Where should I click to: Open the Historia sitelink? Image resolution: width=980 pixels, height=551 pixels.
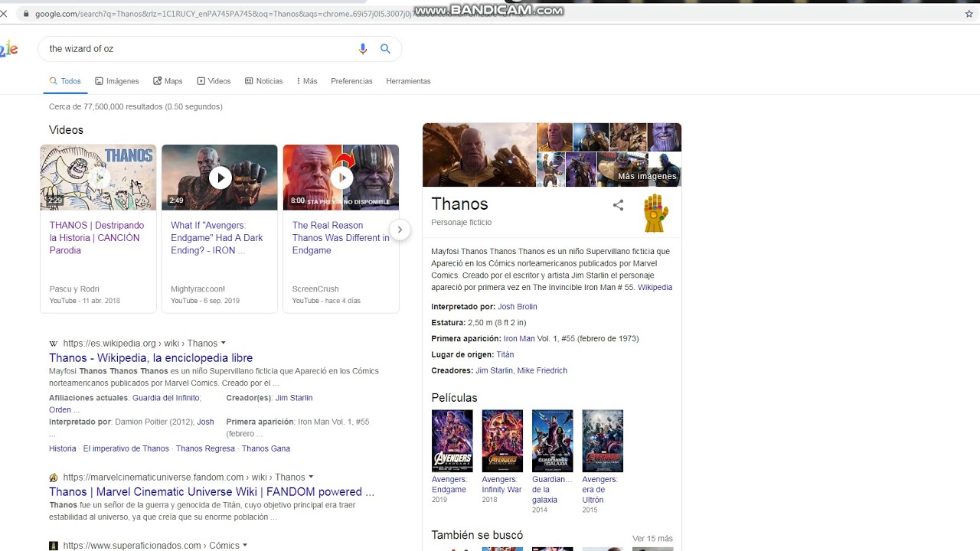(x=63, y=448)
